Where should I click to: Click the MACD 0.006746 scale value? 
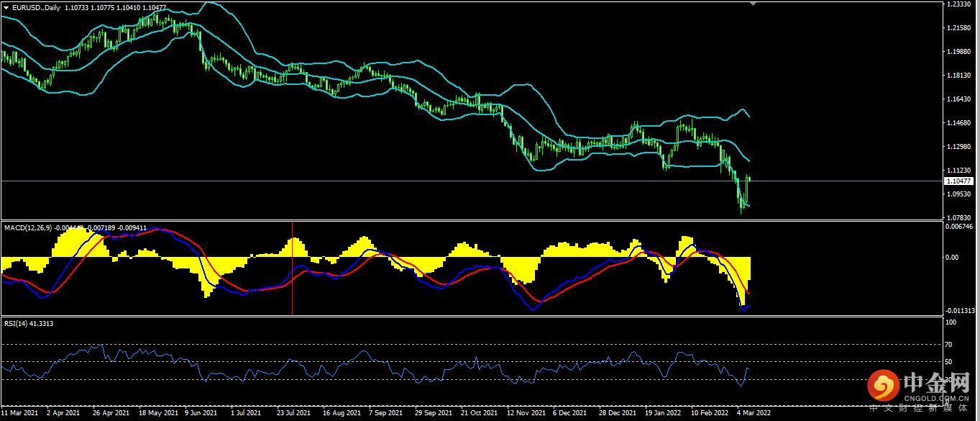coord(961,226)
